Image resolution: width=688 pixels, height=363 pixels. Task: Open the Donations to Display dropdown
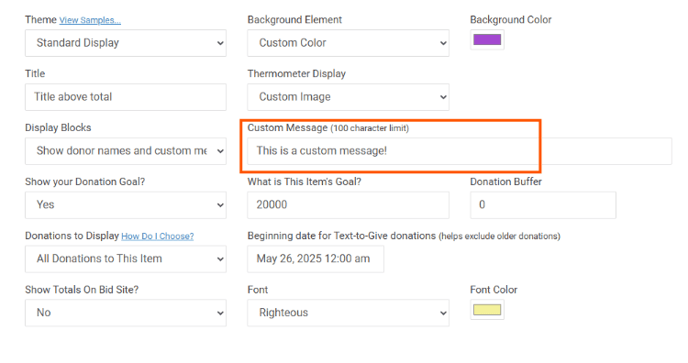[x=125, y=259]
